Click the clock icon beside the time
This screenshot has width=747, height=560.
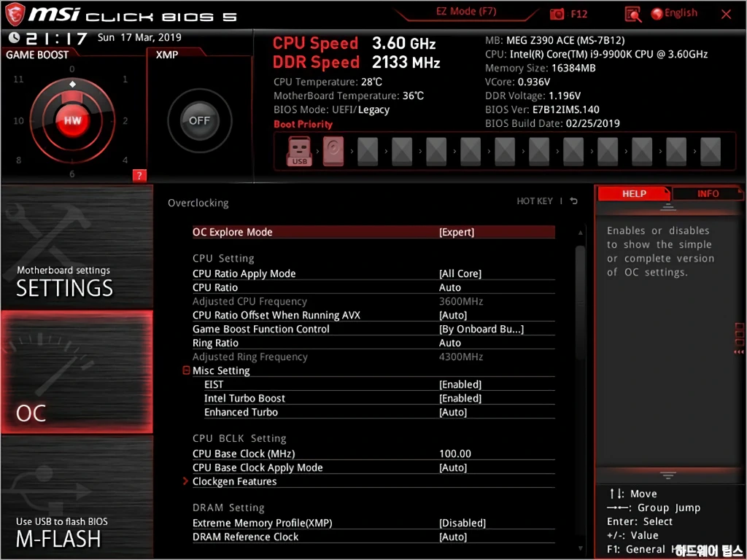(x=15, y=38)
